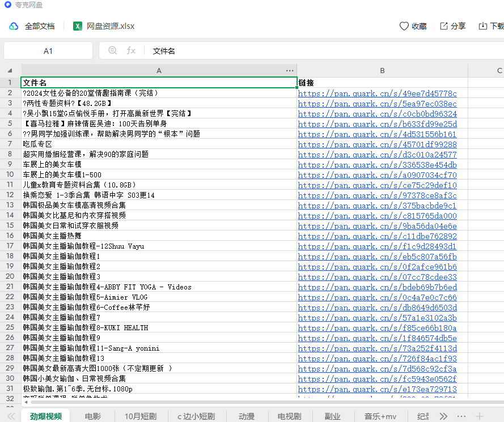Click the 分享 share icon
The image size is (504, 422).
pos(444,26)
